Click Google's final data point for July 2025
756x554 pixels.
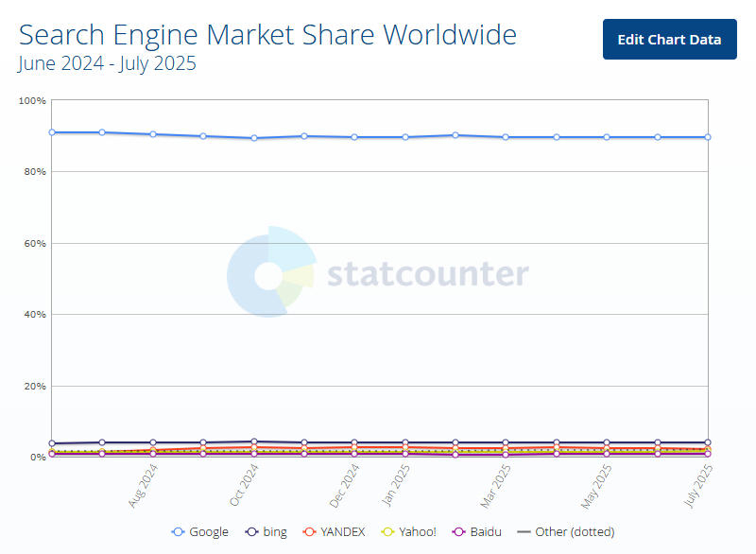[708, 137]
